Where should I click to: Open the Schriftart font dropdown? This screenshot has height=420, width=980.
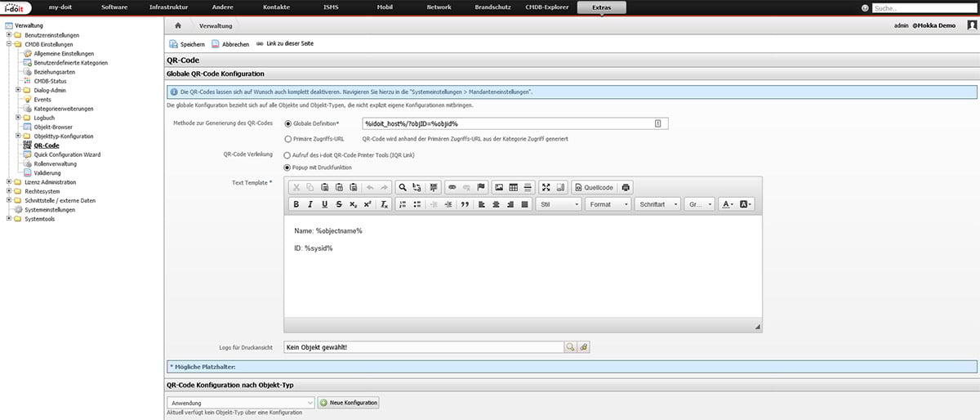(x=658, y=204)
